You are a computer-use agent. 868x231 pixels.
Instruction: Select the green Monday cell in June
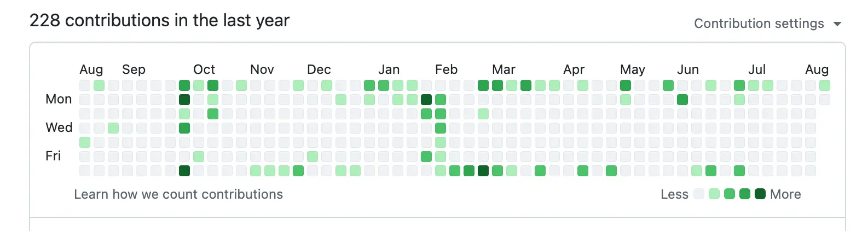pyautogui.click(x=682, y=100)
